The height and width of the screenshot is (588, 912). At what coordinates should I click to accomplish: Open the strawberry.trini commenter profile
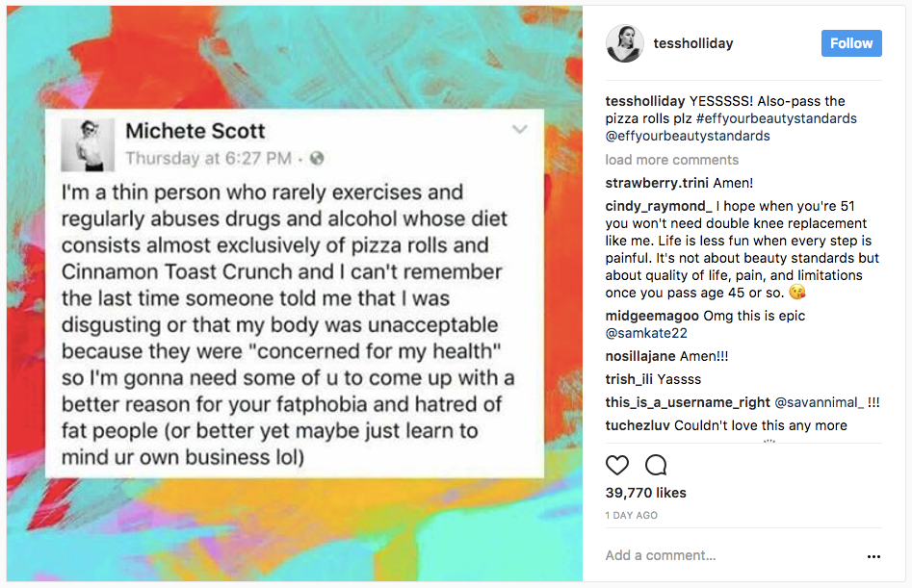(x=657, y=183)
